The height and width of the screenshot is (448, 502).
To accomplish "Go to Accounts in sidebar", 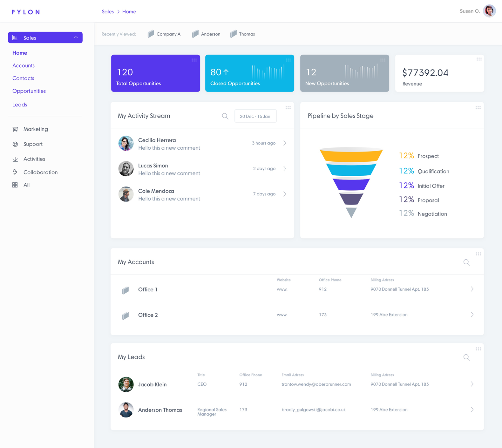I will 24,65.
